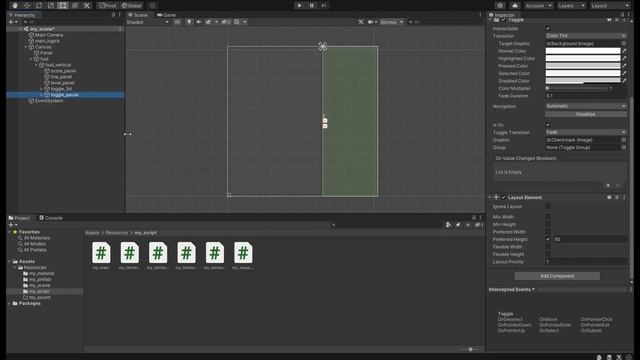Toggle the Flexible Width checkbox
Image resolution: width=640 pixels, height=360 pixels.
[548, 247]
